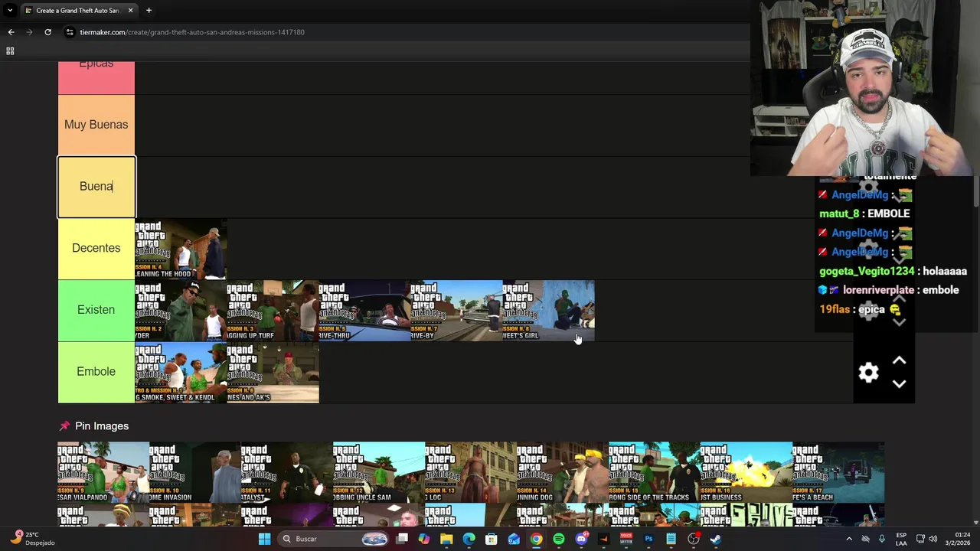
Task: Pick OG Loc mission image
Action: [471, 472]
